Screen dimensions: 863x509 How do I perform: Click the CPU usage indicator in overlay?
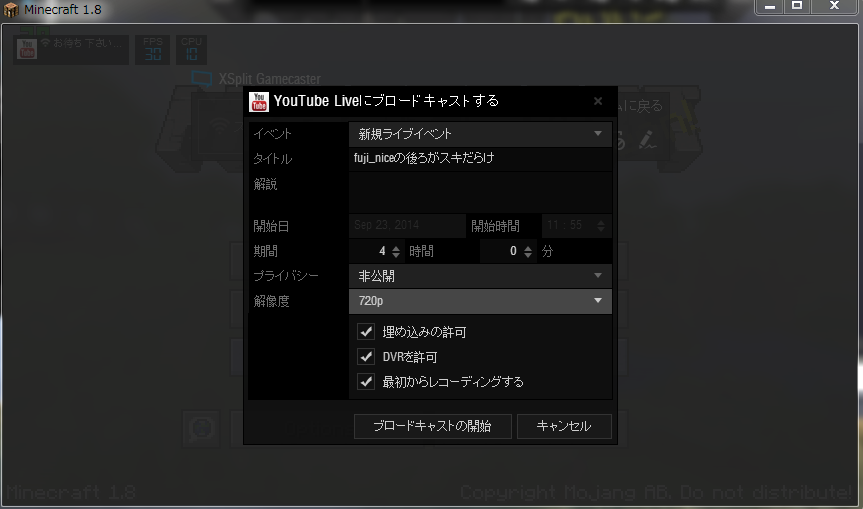coord(191,50)
